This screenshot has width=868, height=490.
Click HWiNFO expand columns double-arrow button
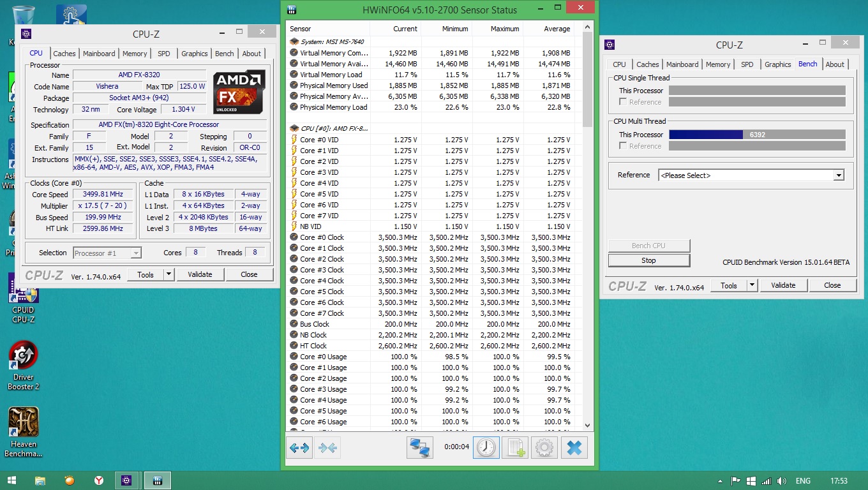point(299,447)
